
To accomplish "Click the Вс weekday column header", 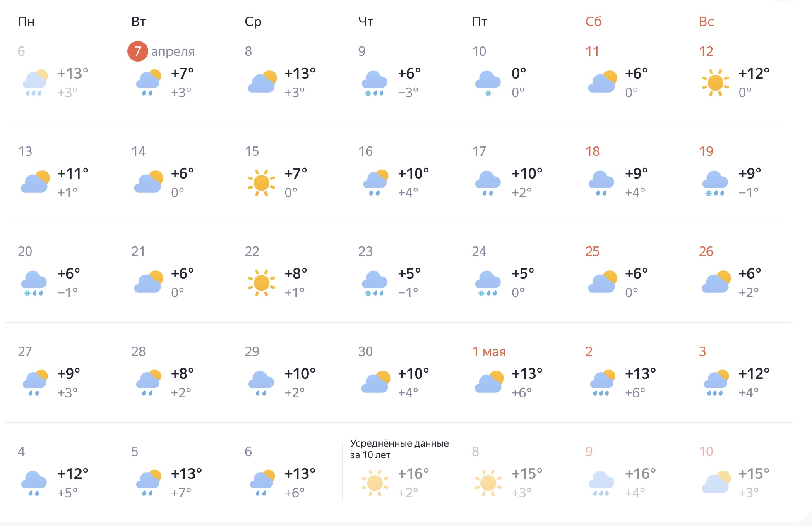I will pyautogui.click(x=706, y=22).
